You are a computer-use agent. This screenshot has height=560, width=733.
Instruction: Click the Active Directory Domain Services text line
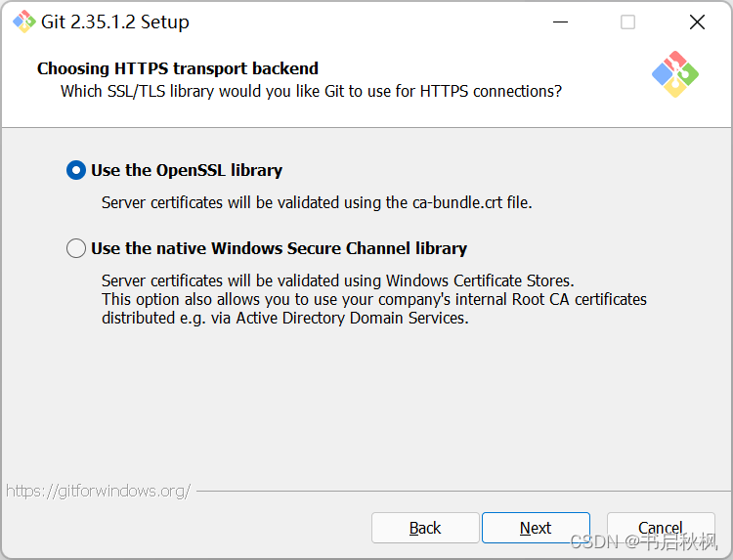pos(284,318)
